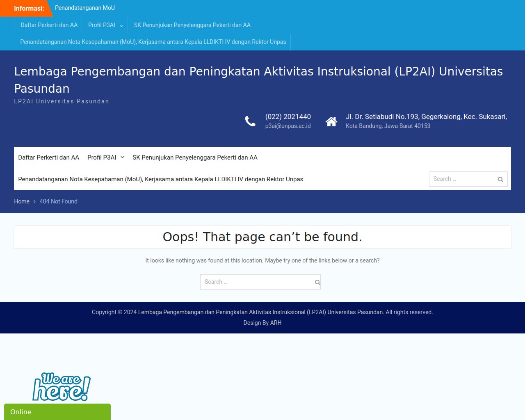The image size is (525, 420).
Task: Click the copyright 2024 footer text
Action: [x=262, y=312]
